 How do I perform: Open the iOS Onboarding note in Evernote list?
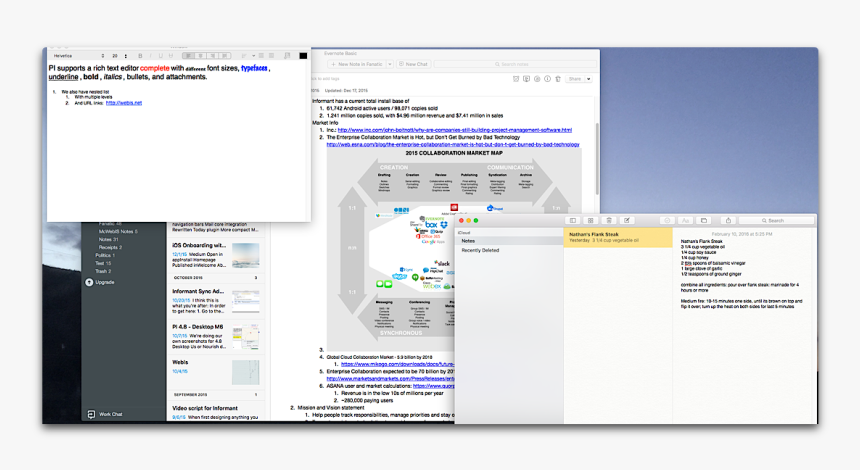point(216,255)
